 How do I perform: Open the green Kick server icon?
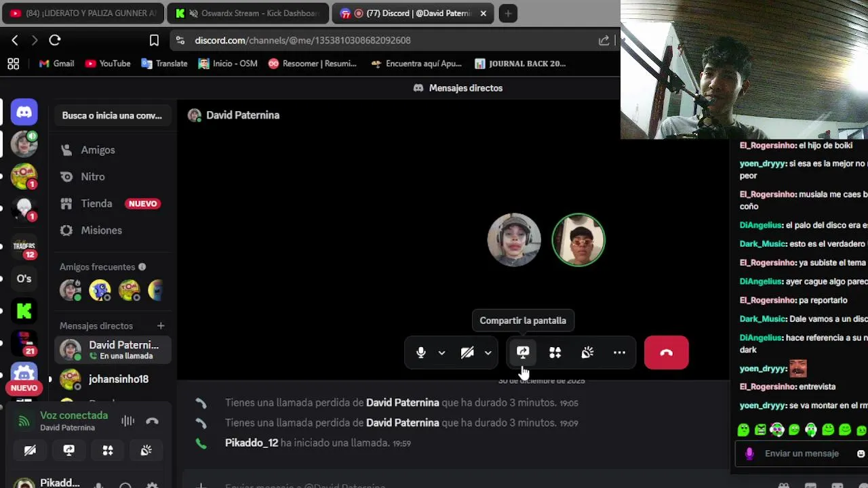24,311
